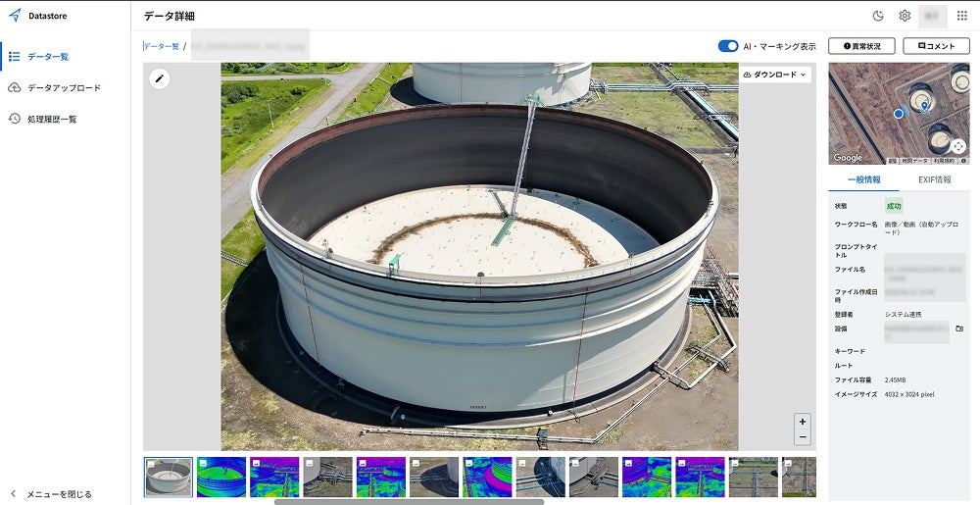Viewport: 980px width, 505px height.
Task: Click the pencil edit icon on image
Action: (160, 78)
